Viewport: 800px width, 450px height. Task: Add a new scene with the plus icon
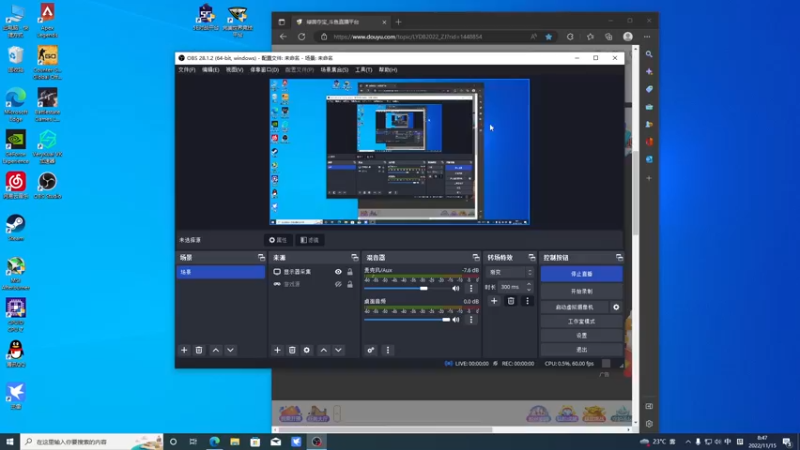click(x=184, y=350)
